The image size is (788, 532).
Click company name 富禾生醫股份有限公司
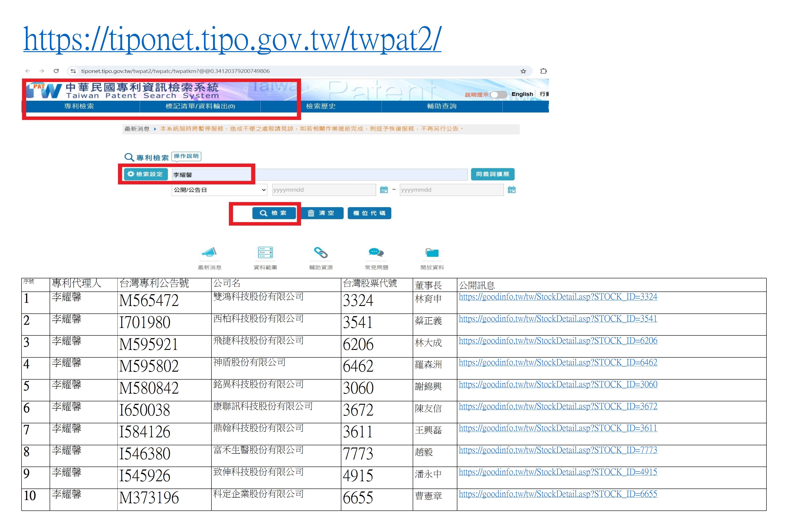pyautogui.click(x=258, y=450)
